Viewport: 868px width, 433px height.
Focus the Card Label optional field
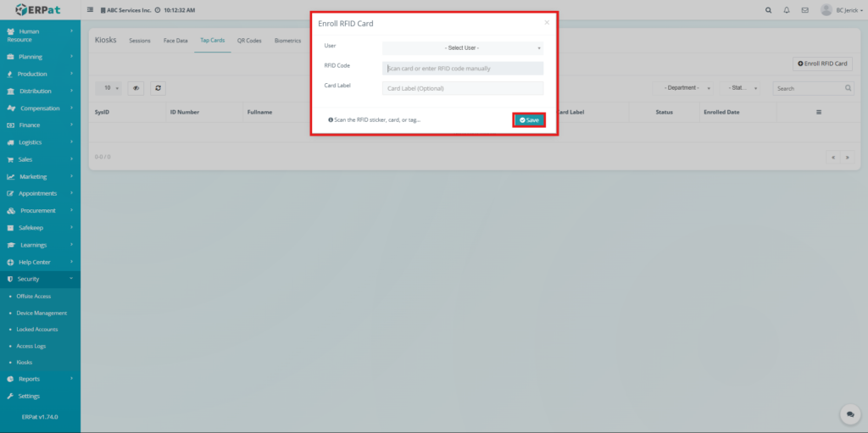[462, 88]
